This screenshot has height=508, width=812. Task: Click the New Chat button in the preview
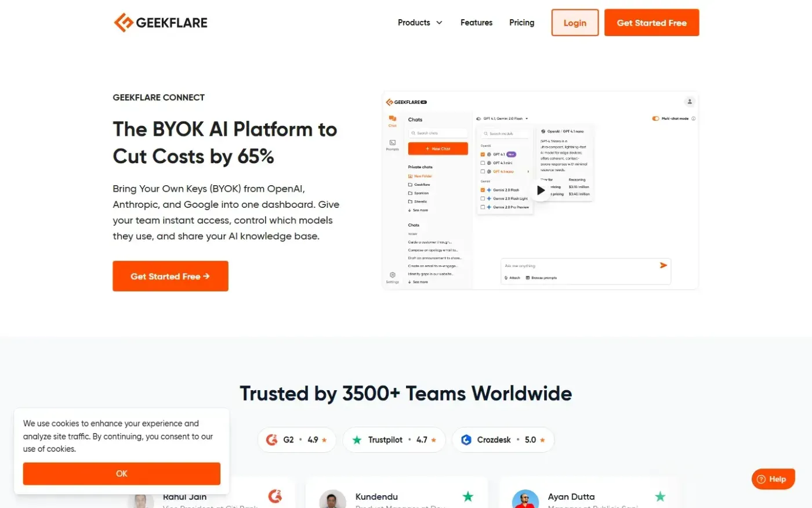coord(438,149)
